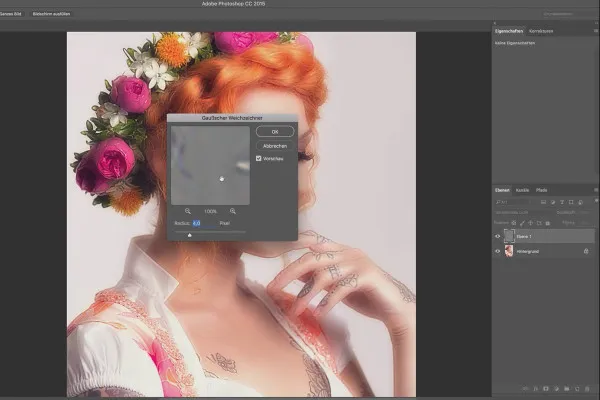
Task: Add a layer mask
Action: click(546, 389)
